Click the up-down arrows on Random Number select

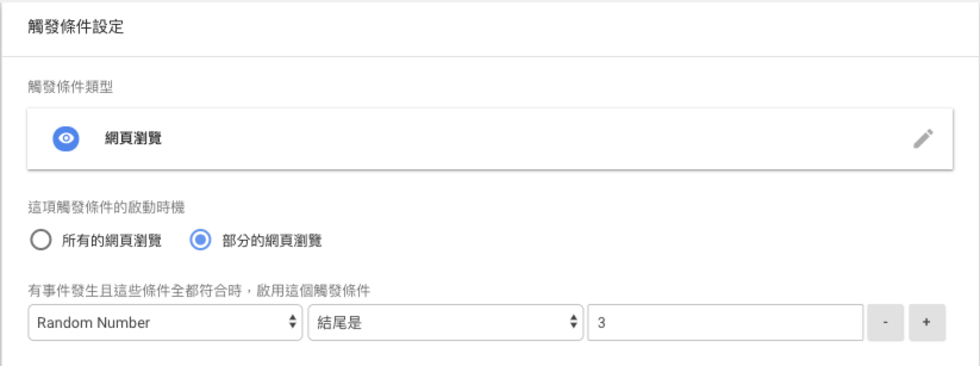[292, 322]
